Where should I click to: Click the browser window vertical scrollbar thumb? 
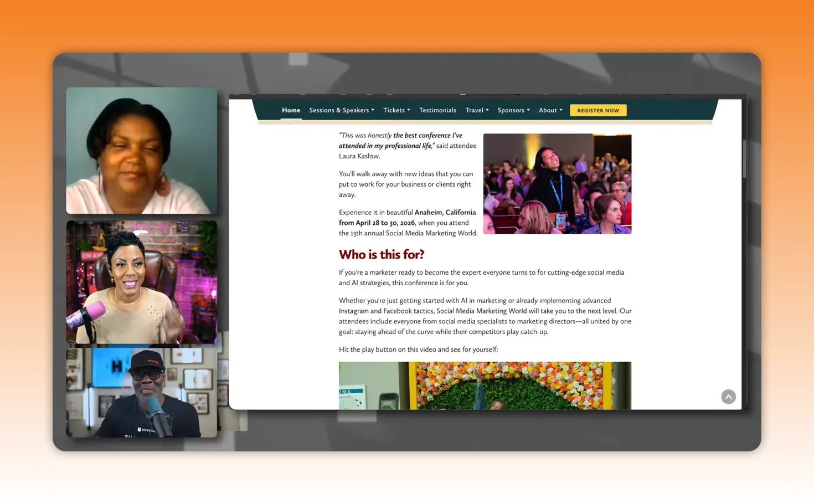pos(744,158)
